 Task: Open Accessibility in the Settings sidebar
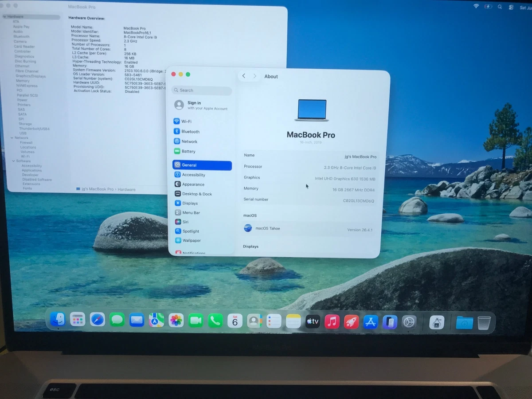coord(202,175)
